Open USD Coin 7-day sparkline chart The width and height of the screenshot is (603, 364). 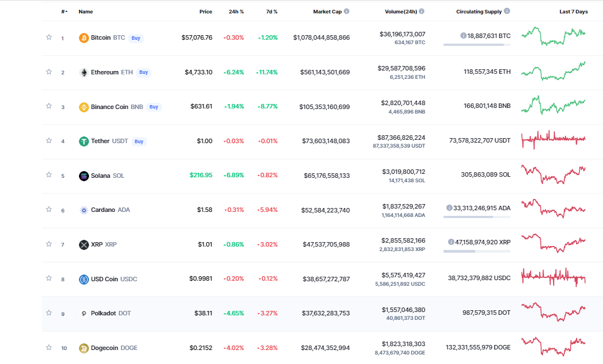553,277
